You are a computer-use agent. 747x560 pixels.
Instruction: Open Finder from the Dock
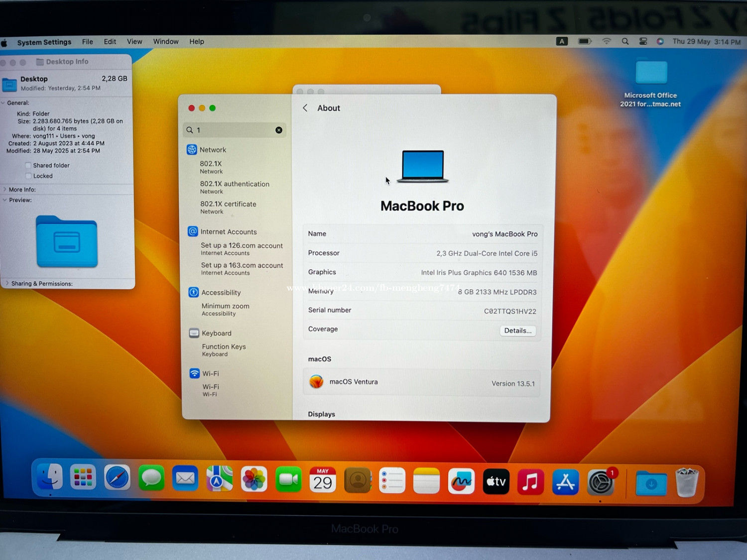[x=50, y=478]
